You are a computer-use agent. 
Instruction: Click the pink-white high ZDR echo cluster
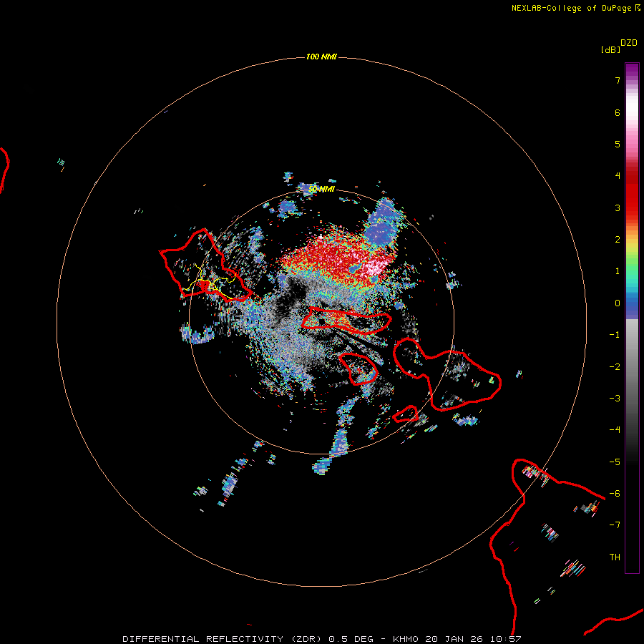(x=376, y=267)
